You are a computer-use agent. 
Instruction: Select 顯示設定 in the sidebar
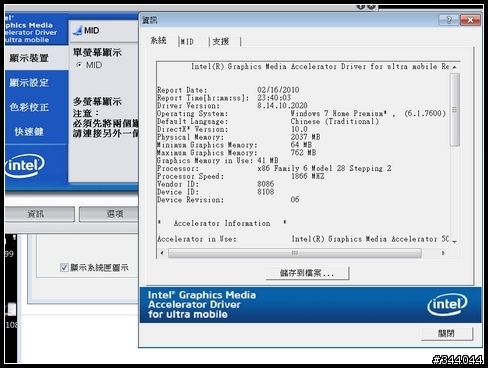(x=29, y=83)
